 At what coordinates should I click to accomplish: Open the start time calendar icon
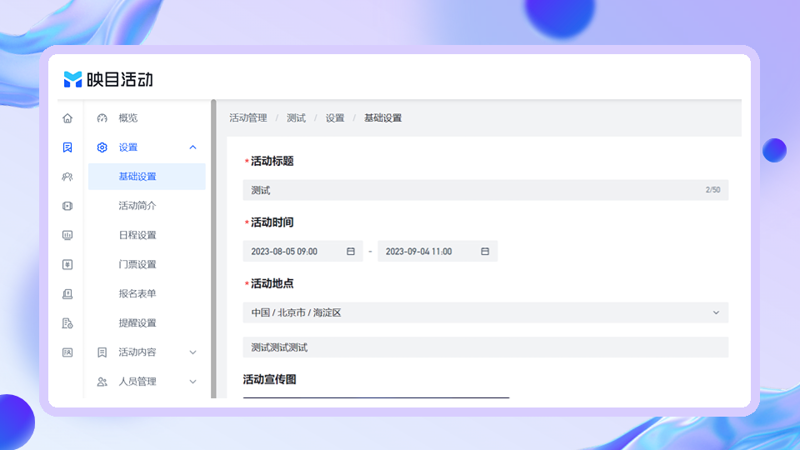pos(351,252)
